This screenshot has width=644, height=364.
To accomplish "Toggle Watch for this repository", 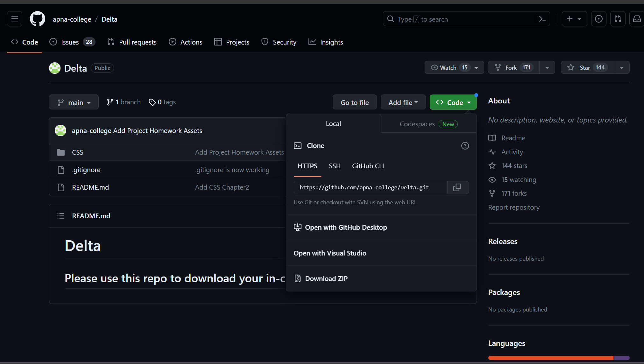I will (449, 67).
